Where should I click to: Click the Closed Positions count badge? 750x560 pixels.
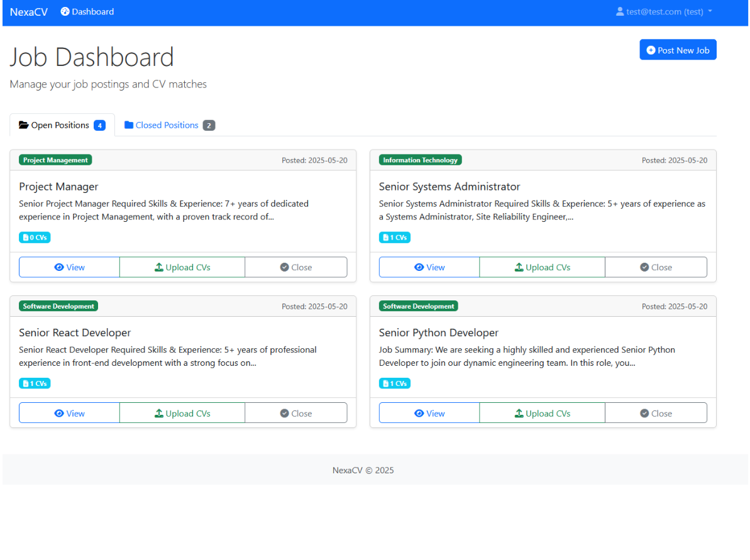coord(209,124)
